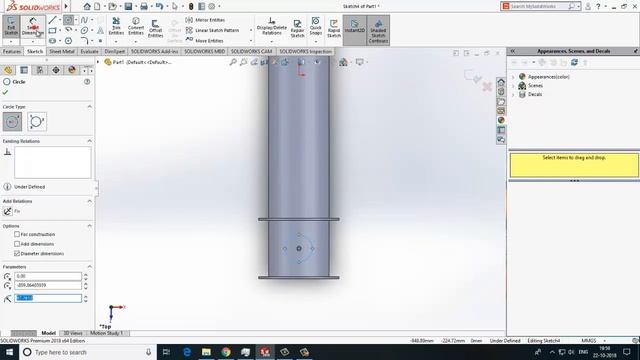Open the SOLIDWORKS CAM tab
This screenshot has height=360, width=640.
coord(251,51)
